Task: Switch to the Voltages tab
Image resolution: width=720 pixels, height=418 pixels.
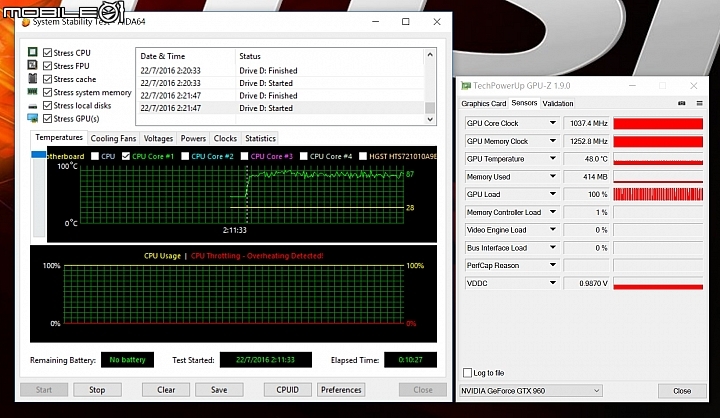Action: (x=158, y=138)
